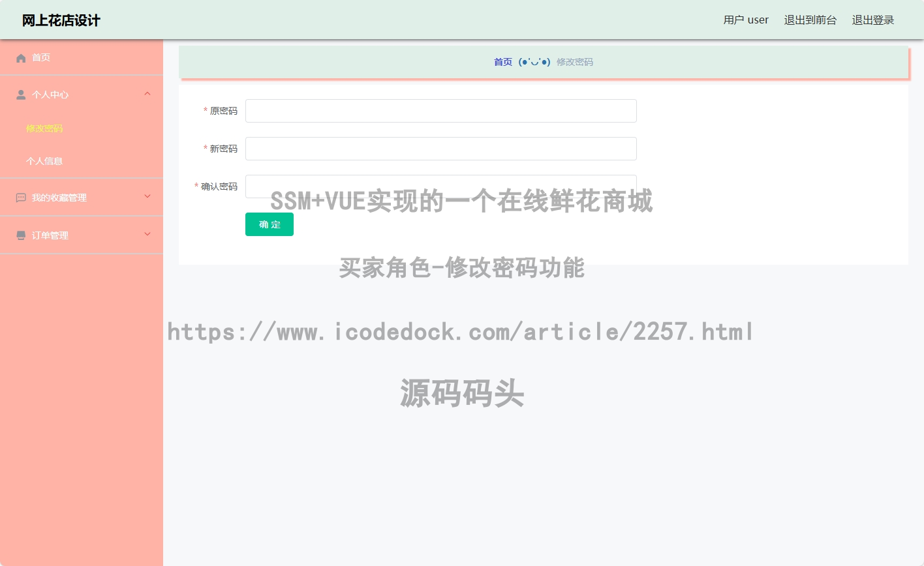Focus the 新密码 input field
This screenshot has width=924, height=566.
441,149
